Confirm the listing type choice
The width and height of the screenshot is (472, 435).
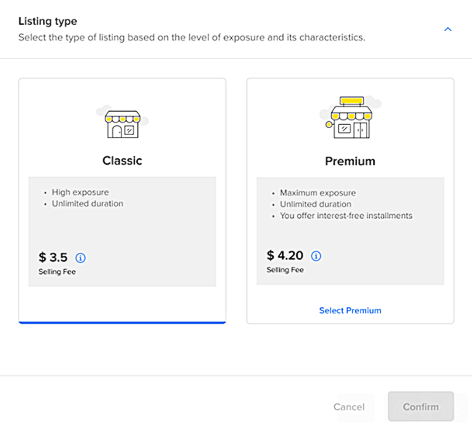tap(421, 406)
